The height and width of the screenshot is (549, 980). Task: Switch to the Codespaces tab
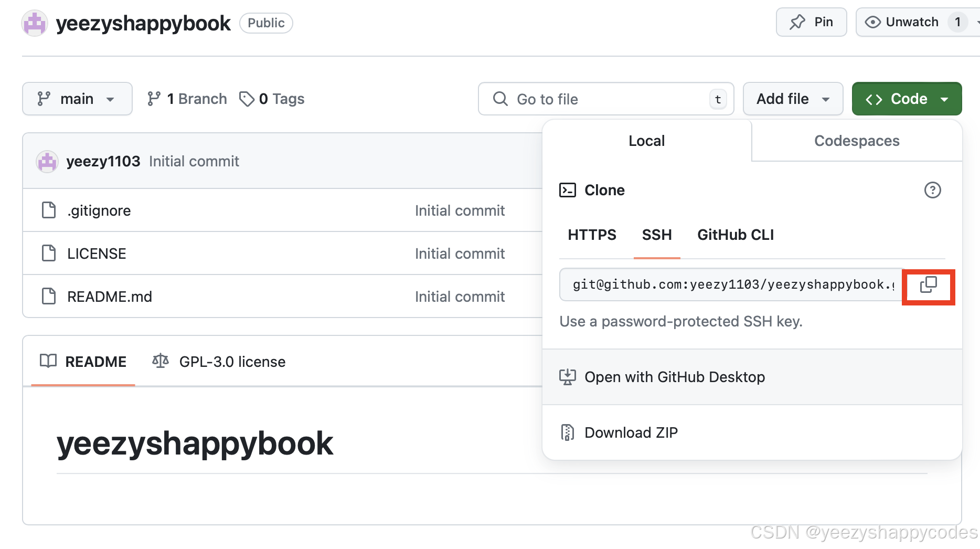857,141
